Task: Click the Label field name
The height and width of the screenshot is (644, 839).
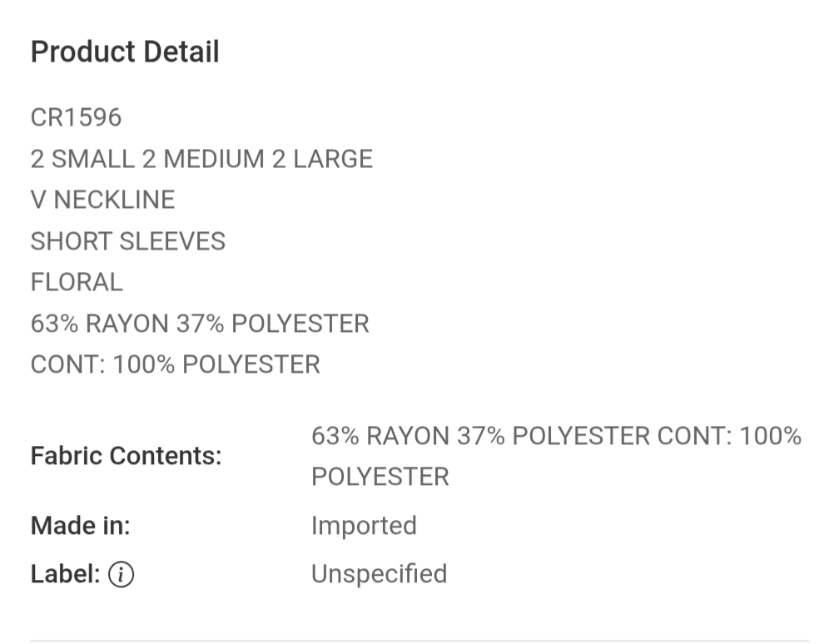Action: (x=65, y=574)
